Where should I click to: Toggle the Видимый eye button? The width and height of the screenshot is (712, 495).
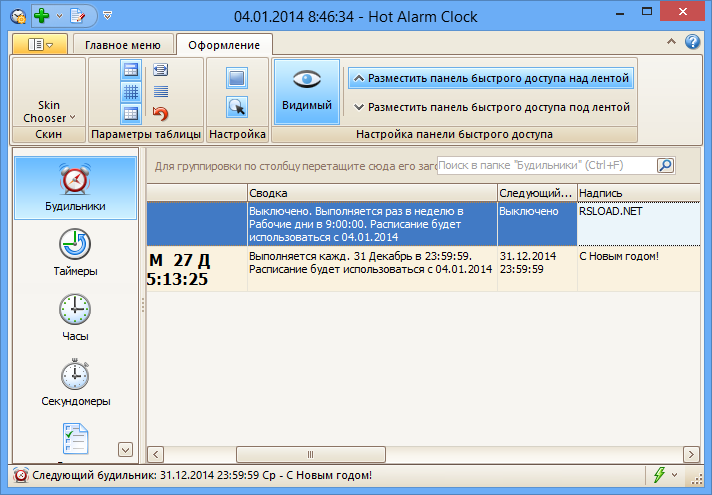coord(307,92)
